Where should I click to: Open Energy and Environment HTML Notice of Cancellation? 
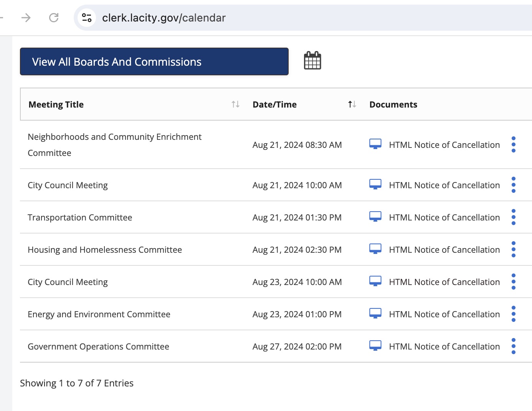coord(444,314)
